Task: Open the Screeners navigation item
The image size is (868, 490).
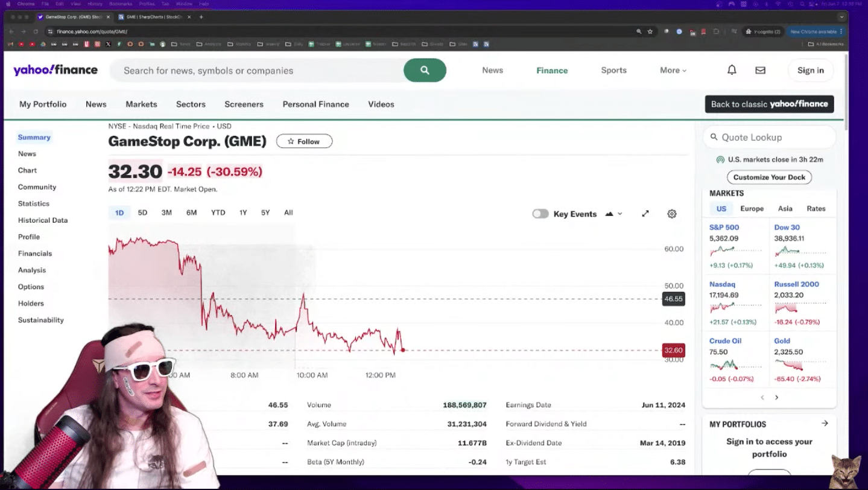Action: (244, 104)
